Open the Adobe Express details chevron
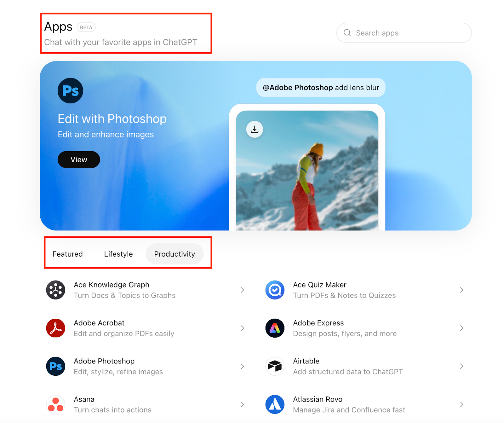The width and height of the screenshot is (504, 423). click(x=461, y=328)
